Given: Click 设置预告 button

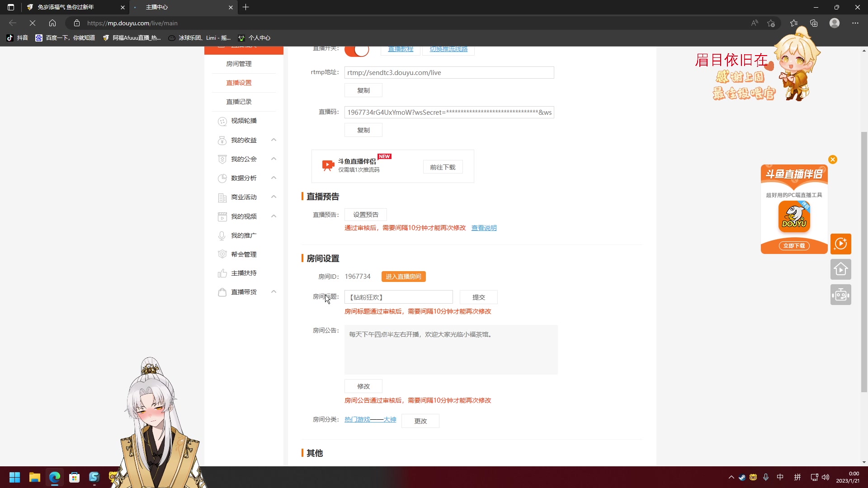Looking at the screenshot, I should [365, 215].
